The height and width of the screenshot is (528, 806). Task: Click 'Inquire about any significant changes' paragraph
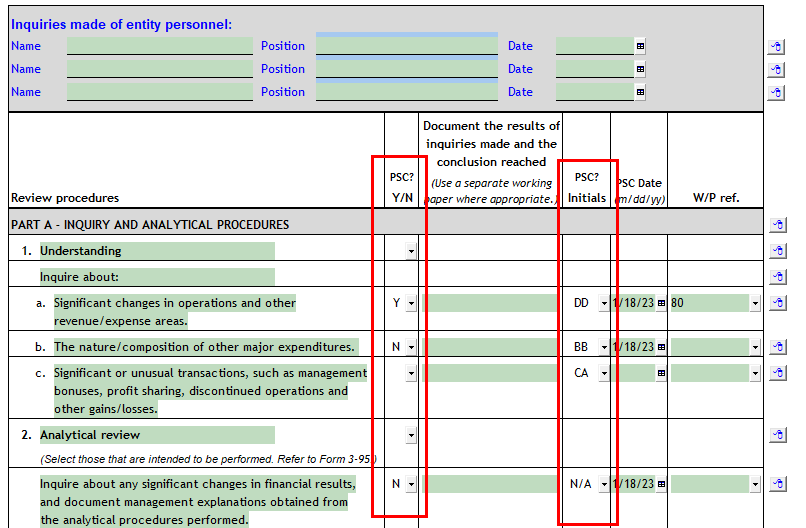tap(198, 502)
